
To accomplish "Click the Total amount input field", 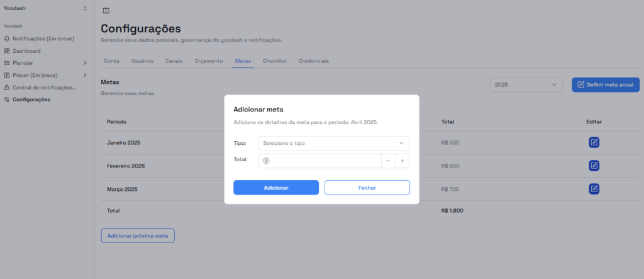I will tap(324, 161).
